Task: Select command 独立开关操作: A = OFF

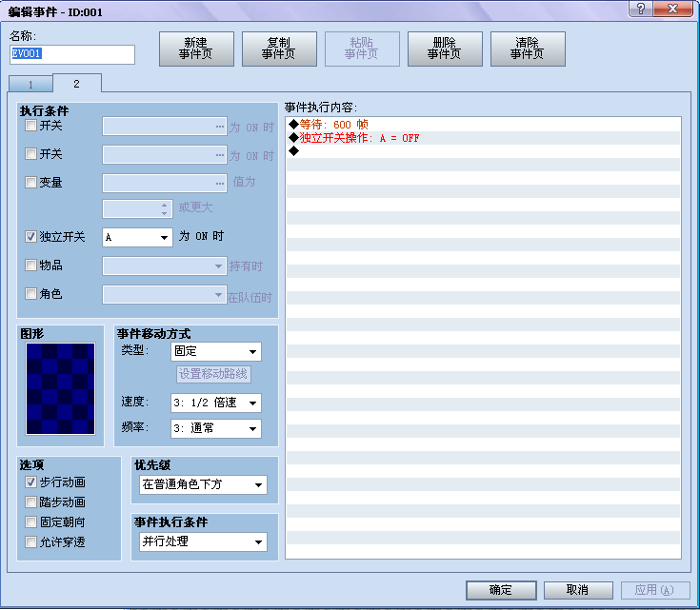Action: (484, 138)
